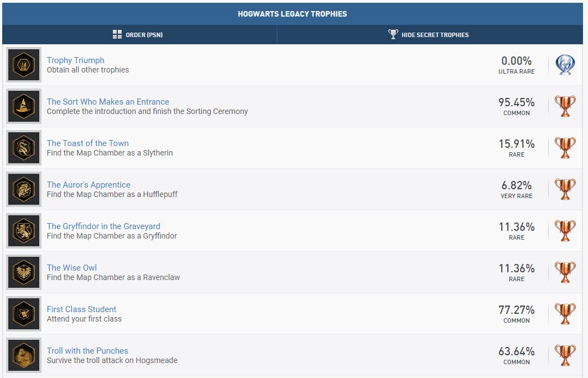Open the Trophy Triumph link
588x378 pixels.
point(75,60)
